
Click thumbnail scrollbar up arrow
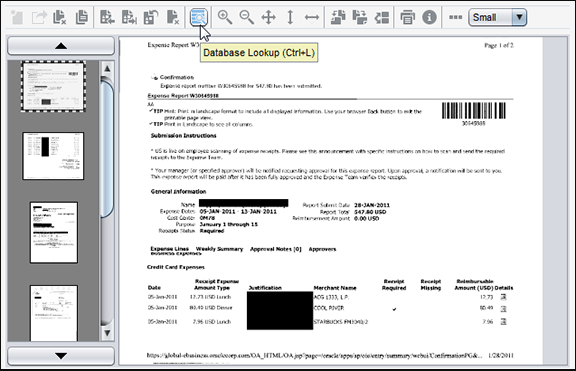[107, 68]
